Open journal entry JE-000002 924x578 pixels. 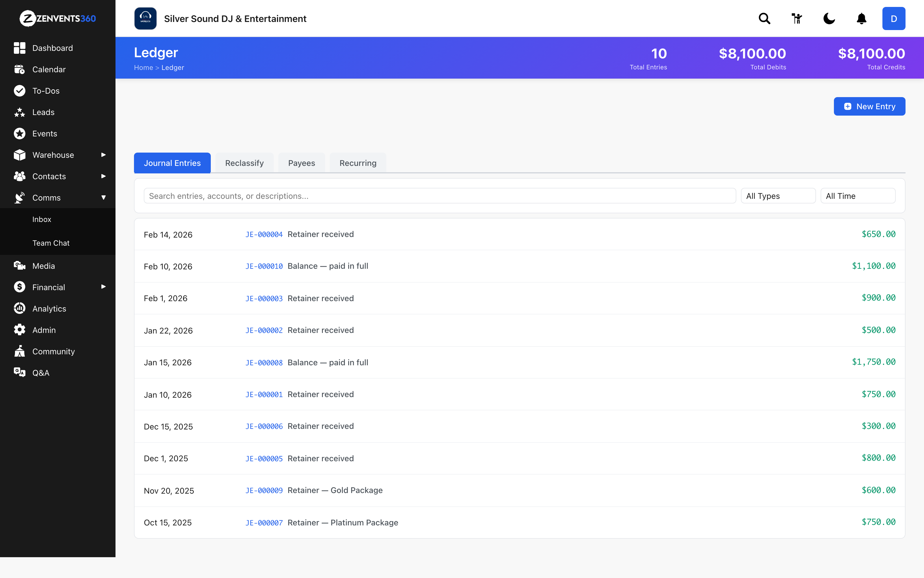click(x=264, y=330)
